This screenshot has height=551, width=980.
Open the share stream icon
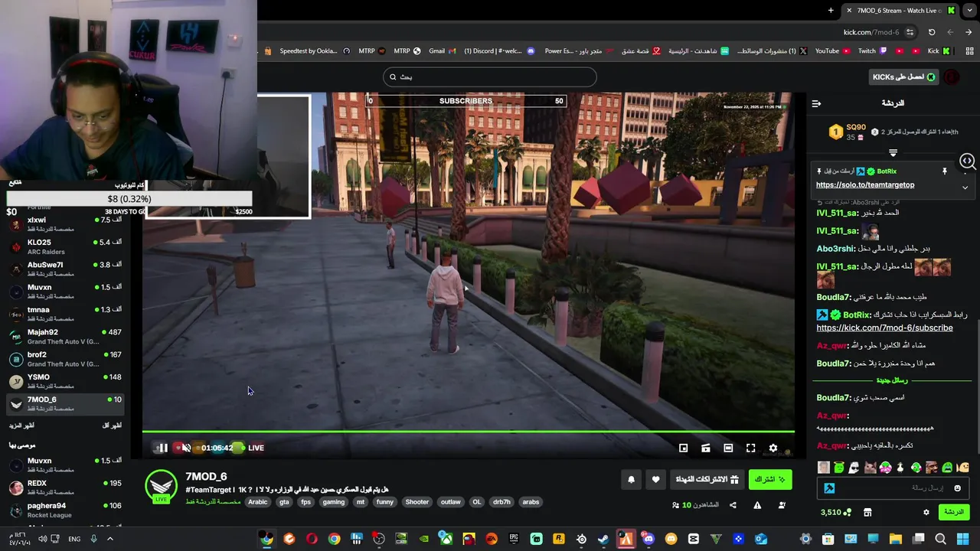(733, 505)
